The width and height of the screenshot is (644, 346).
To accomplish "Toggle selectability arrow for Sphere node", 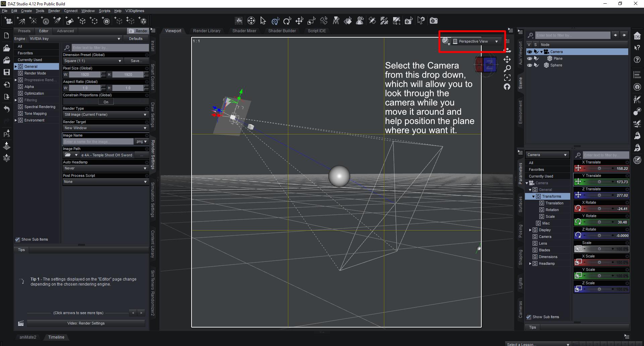I will point(536,65).
